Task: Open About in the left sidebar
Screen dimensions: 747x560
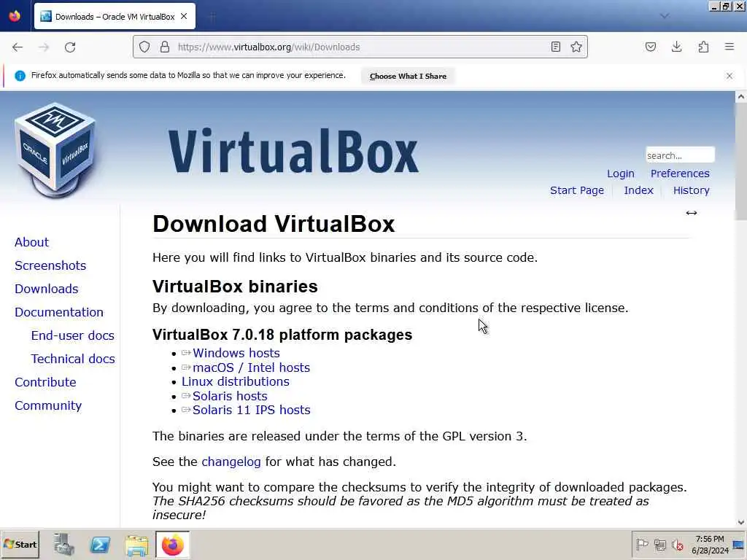Action: (31, 242)
